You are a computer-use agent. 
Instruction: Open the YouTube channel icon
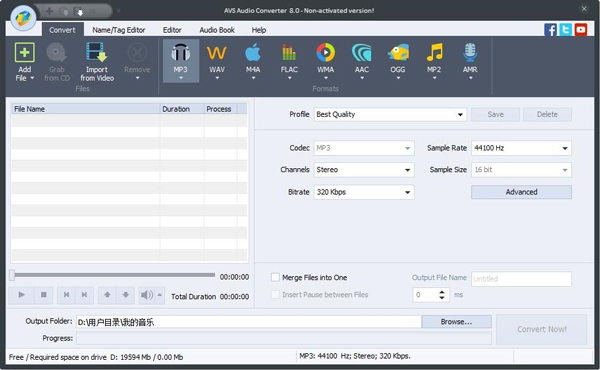581,29
